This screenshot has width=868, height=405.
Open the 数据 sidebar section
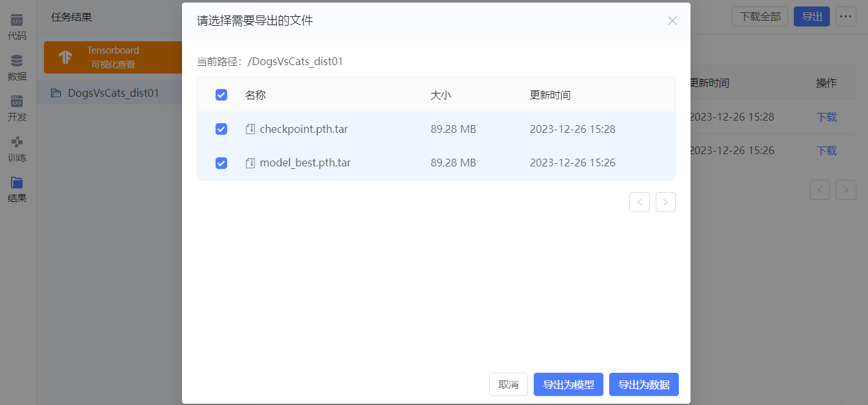(17, 68)
